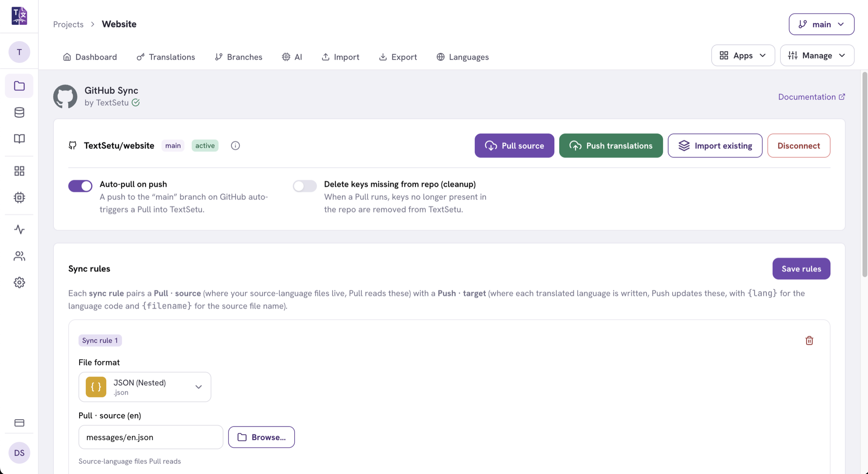Image resolution: width=868 pixels, height=474 pixels.
Task: Open the Projects folder sidebar icon
Action: (19, 86)
